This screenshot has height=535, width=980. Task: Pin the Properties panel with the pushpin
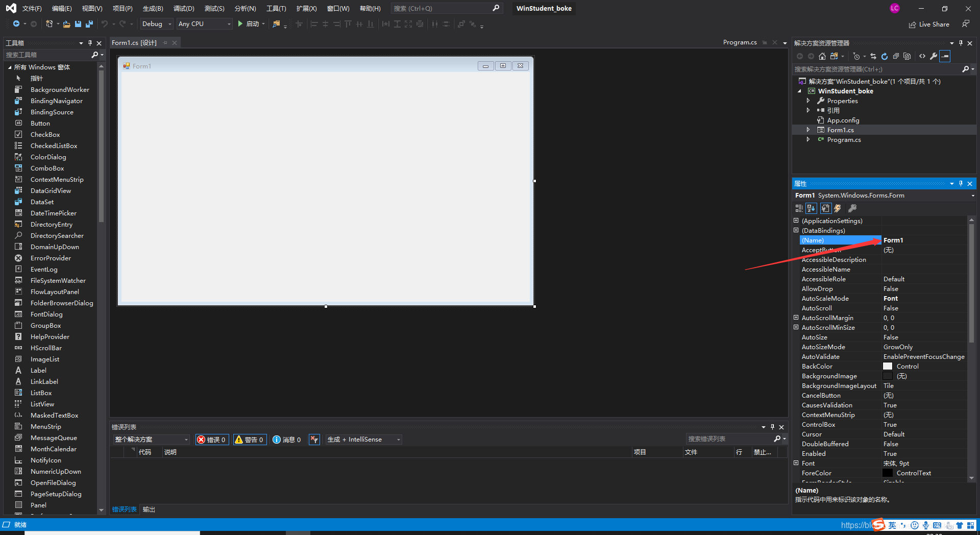[x=961, y=184]
